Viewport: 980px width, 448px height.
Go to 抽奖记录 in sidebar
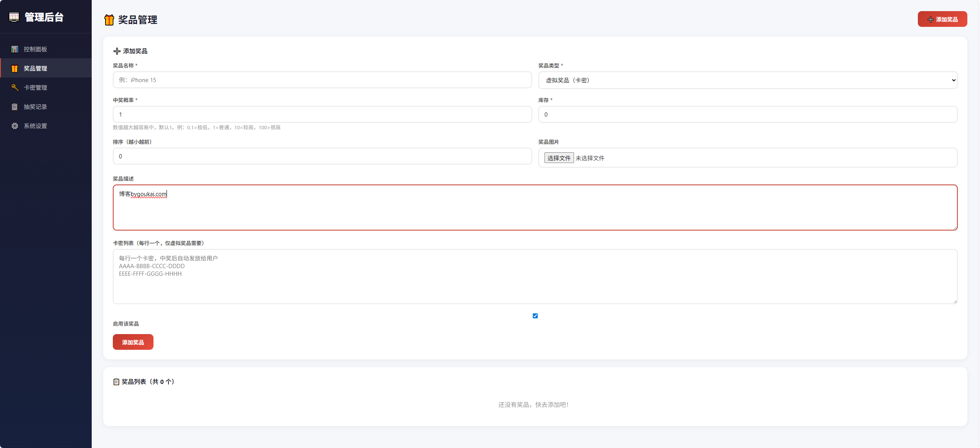(x=35, y=107)
